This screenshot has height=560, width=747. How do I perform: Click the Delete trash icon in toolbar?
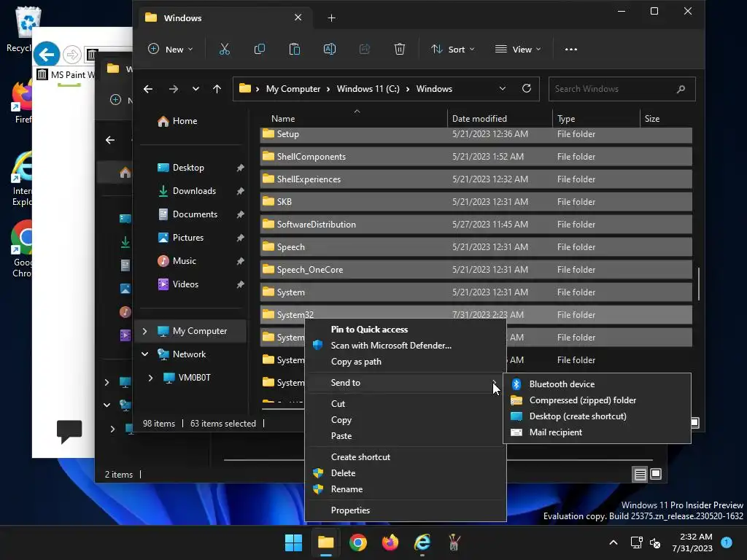(x=400, y=49)
